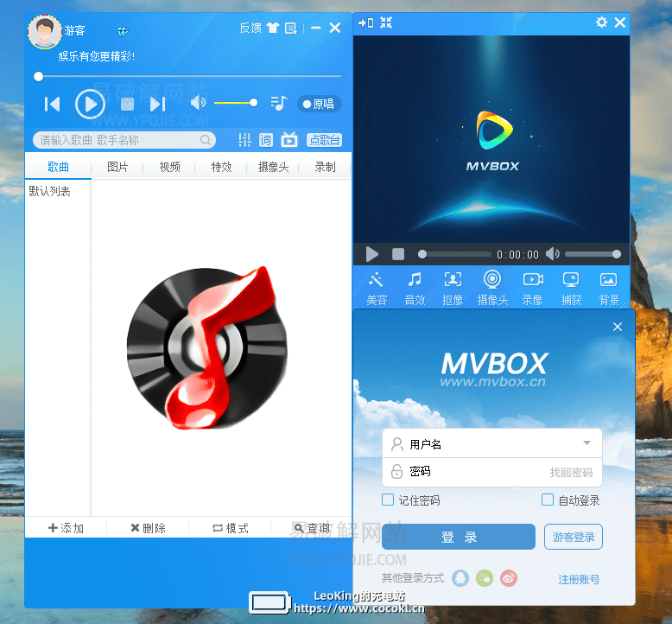Screen dimensions: 672x624
Task: Log in with the QQ icon
Action: click(460, 578)
